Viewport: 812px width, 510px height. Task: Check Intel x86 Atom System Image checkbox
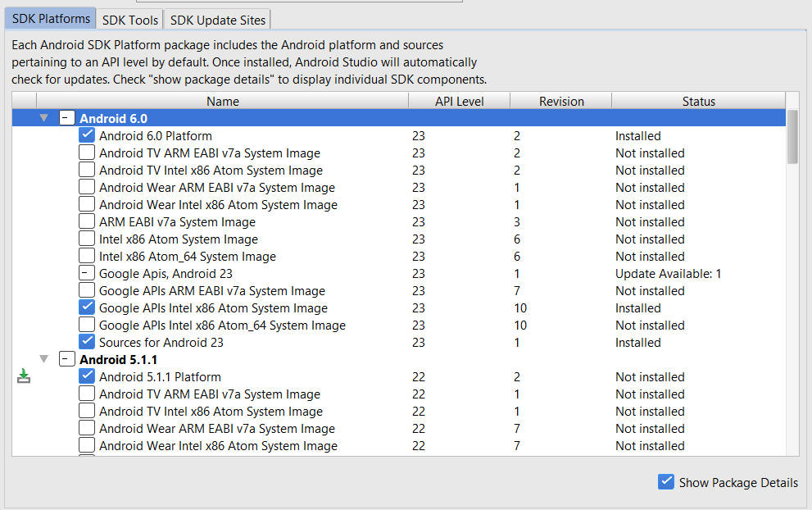tap(87, 239)
